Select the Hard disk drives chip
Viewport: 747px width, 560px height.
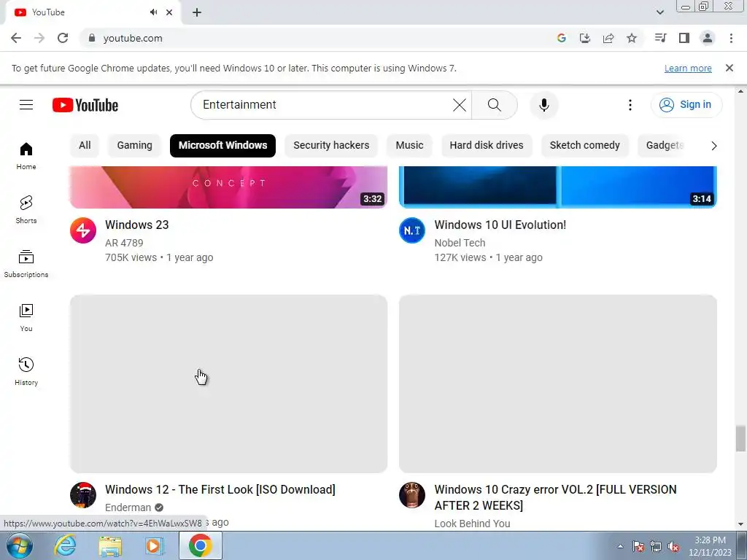point(487,146)
